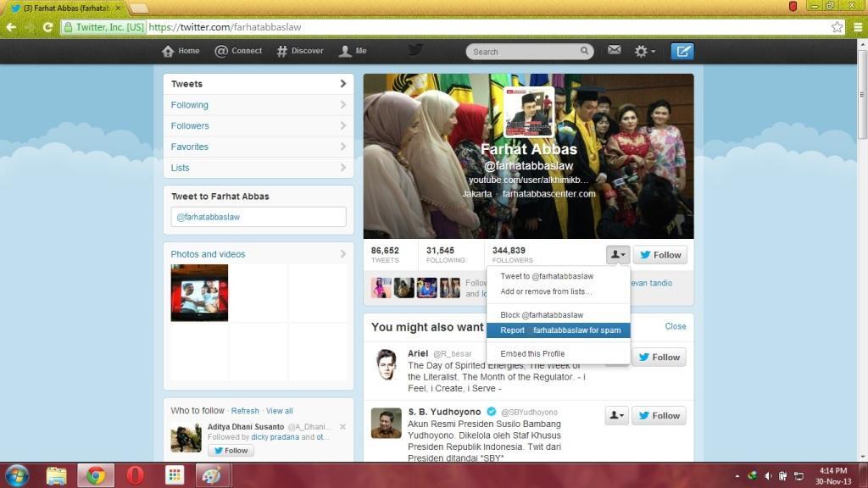Open the Me profile page
The height and width of the screenshot is (488, 868).
[353, 51]
